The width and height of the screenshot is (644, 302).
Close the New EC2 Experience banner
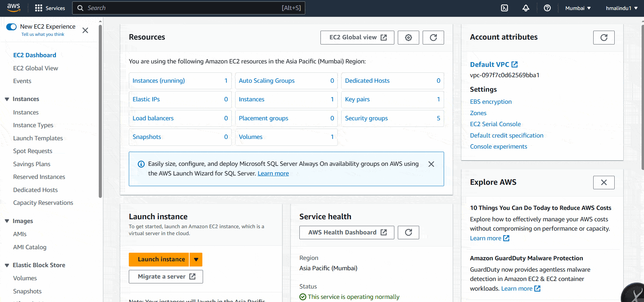(85, 30)
